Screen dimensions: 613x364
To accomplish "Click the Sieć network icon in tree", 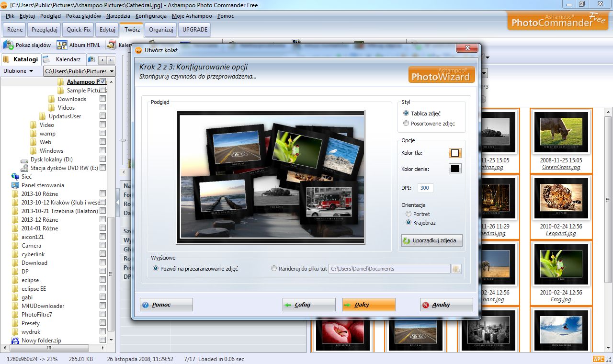I will pyautogui.click(x=15, y=177).
